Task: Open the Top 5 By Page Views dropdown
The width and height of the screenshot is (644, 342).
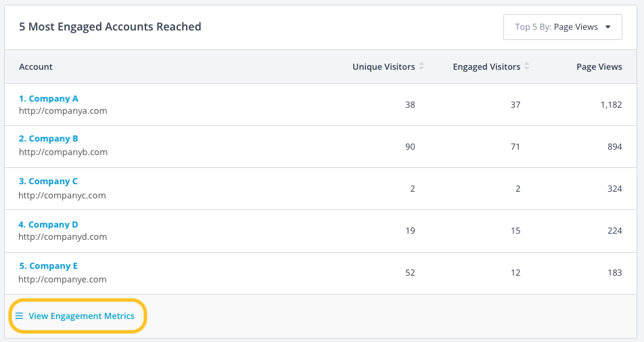Action: 562,27
